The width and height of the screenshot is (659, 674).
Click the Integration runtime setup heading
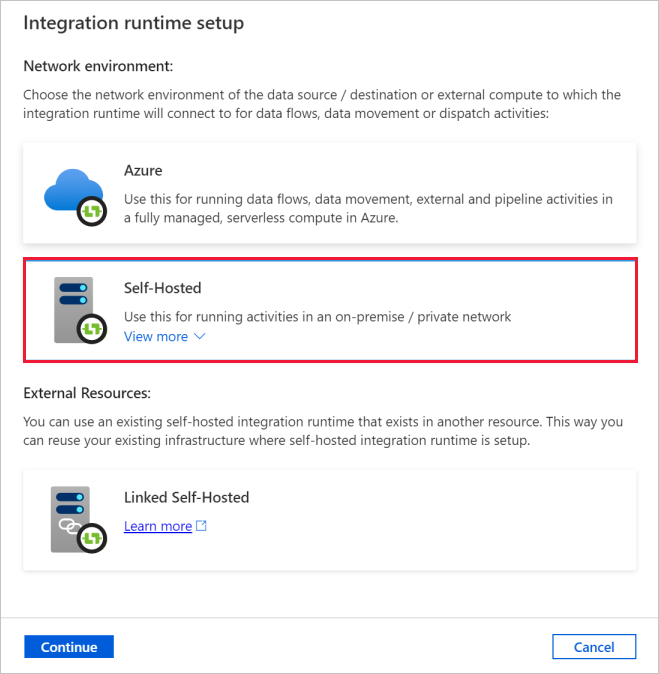134,22
